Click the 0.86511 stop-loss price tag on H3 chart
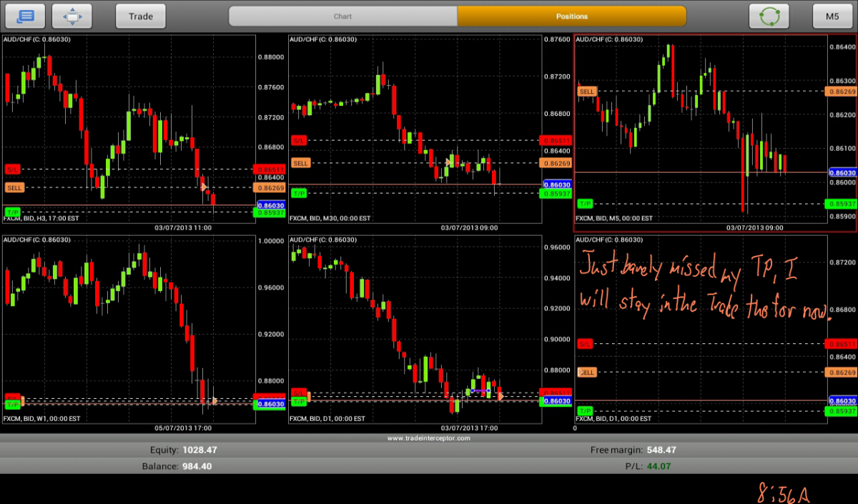The height and width of the screenshot is (504, 858). (269, 169)
